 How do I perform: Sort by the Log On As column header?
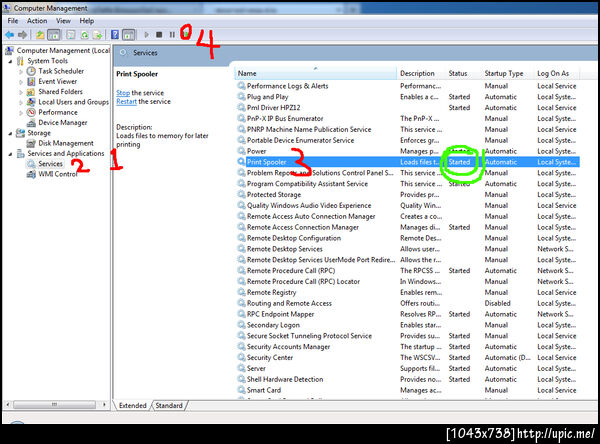pos(557,73)
